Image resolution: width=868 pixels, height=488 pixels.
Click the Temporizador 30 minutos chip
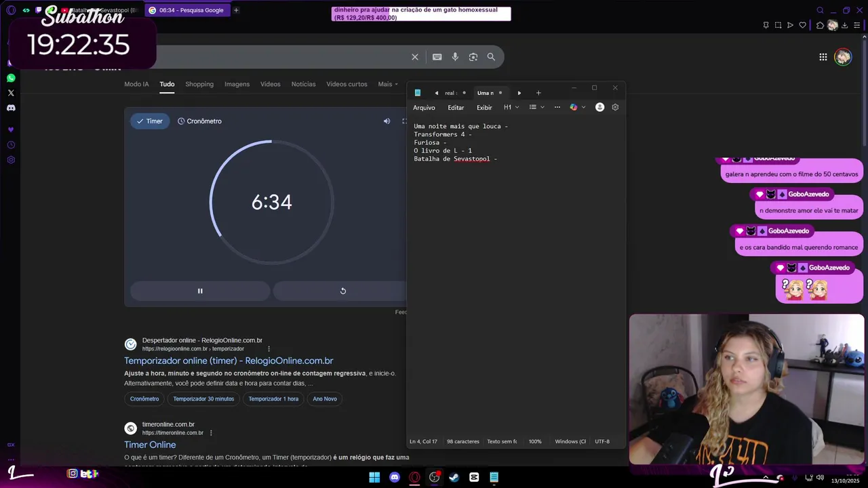[203, 399]
